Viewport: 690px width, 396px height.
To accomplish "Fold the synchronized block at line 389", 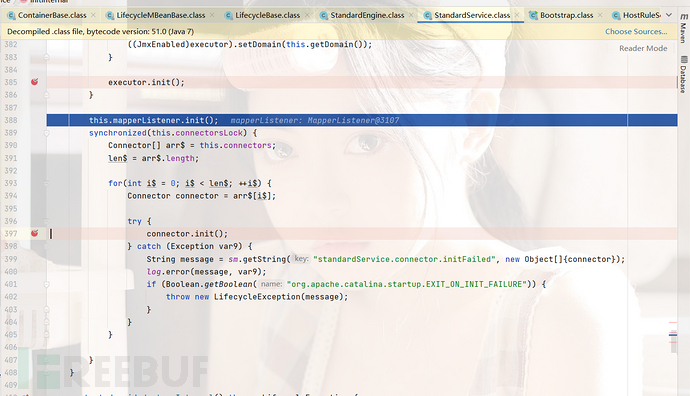I will 47,133.
